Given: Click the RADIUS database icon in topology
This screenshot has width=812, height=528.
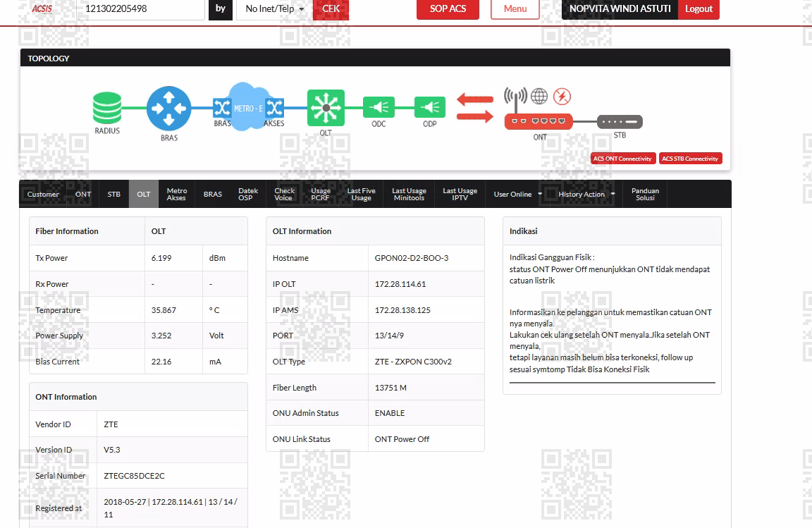Looking at the screenshot, I should [107, 108].
